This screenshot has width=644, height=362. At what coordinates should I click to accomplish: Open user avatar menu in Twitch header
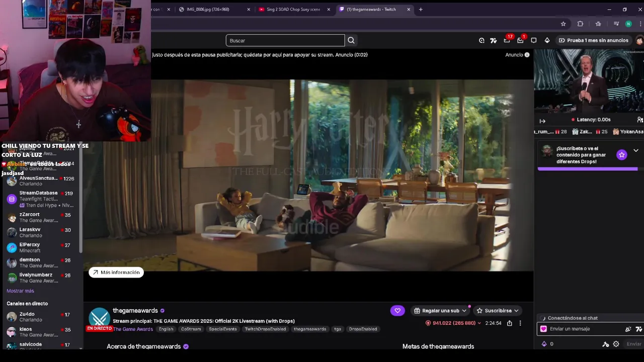point(639,40)
